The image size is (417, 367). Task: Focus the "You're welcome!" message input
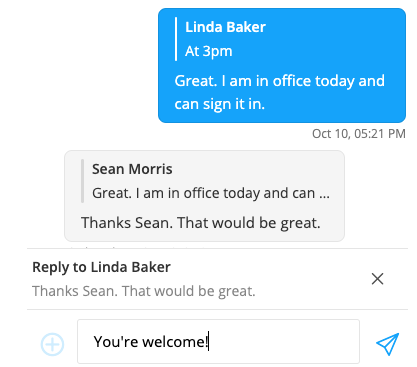218,341
